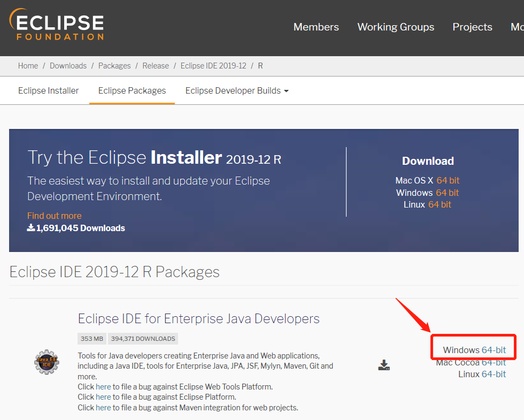524x420 pixels.
Task: Go to Release breadcrumb
Action: (156, 66)
